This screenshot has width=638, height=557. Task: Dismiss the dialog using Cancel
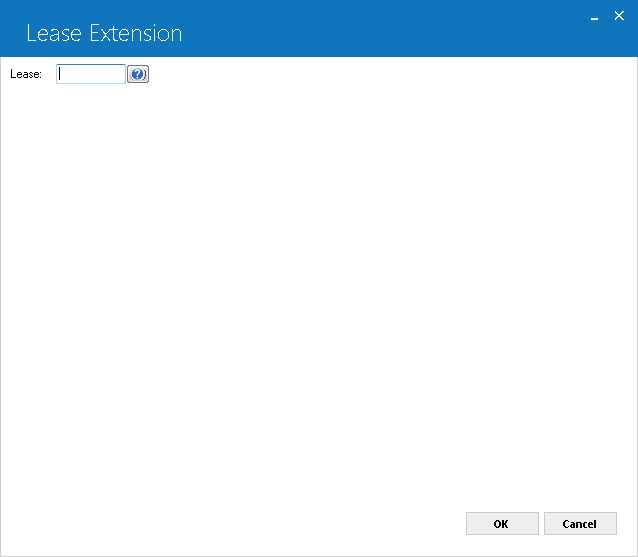[x=580, y=524]
